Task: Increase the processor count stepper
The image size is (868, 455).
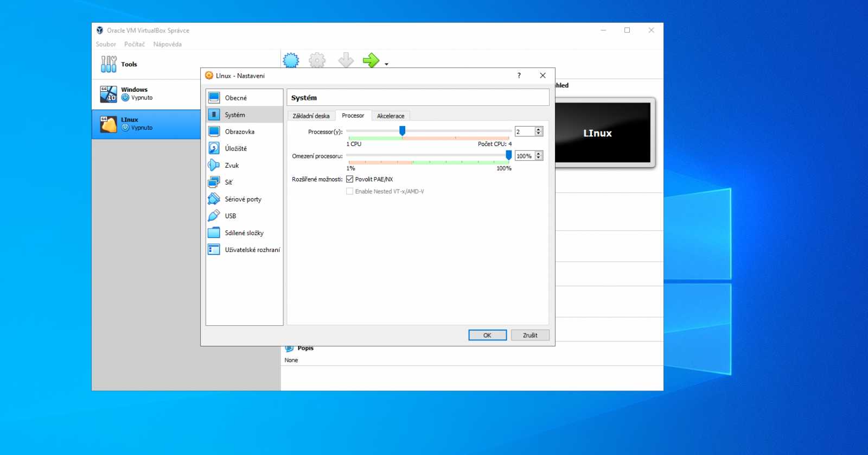Action: coord(539,129)
